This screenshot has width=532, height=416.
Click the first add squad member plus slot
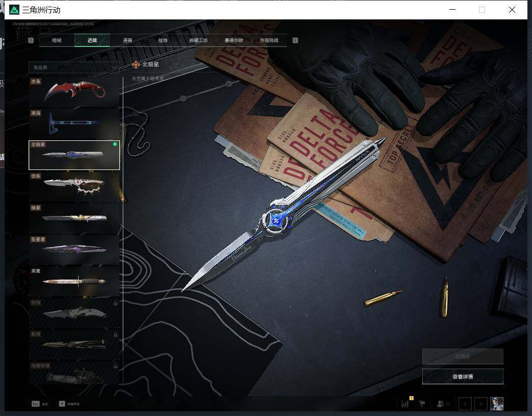[465, 404]
